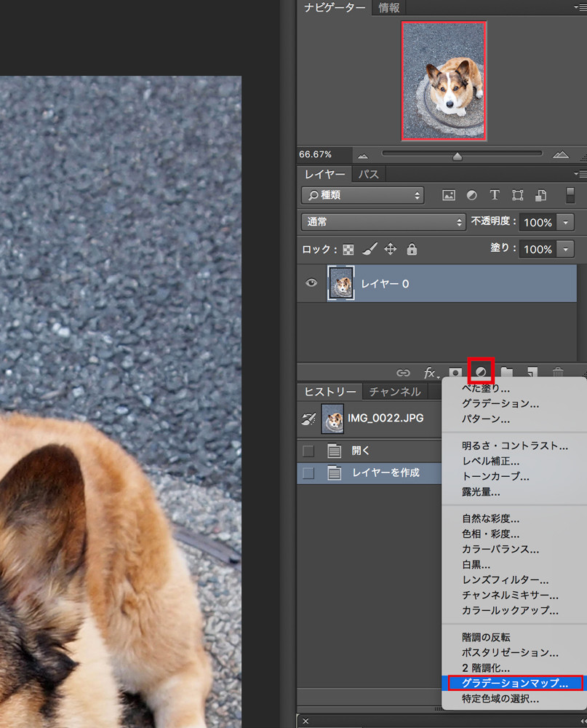The height and width of the screenshot is (728, 587).
Task: Filter layers by adjustment layer icon
Action: [x=471, y=195]
